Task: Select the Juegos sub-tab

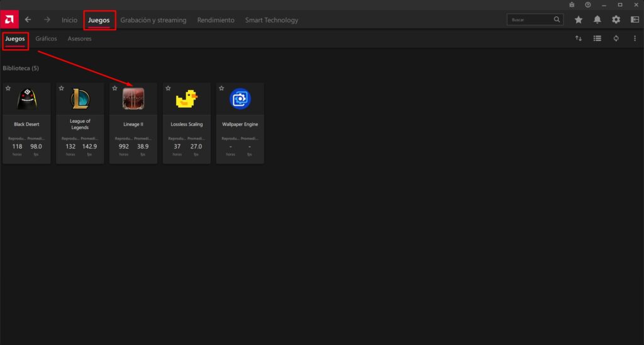Action: (15, 38)
